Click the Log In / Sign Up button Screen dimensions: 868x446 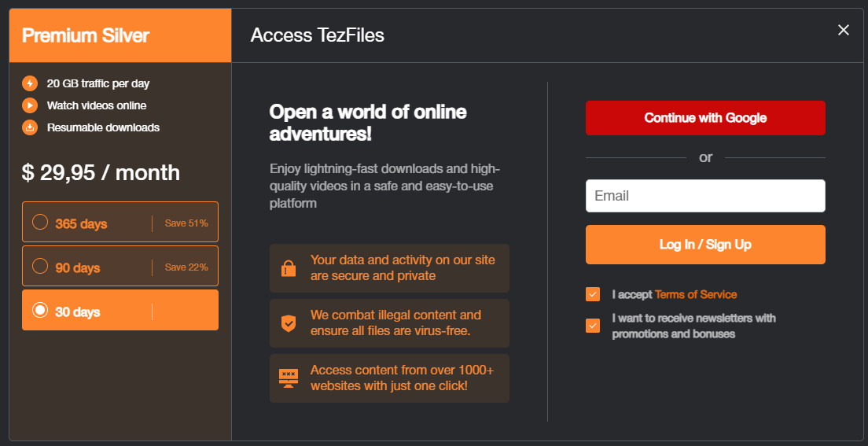[x=705, y=245]
